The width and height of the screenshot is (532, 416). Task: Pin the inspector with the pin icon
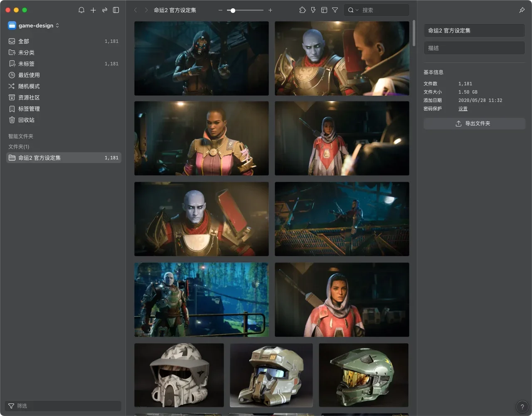[x=522, y=10]
